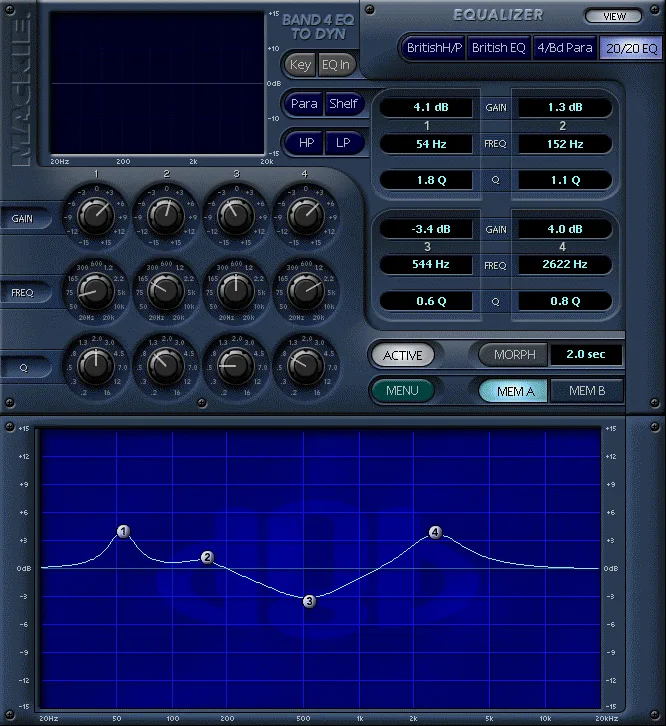Click the band 1 GAIN knob

tap(96, 216)
